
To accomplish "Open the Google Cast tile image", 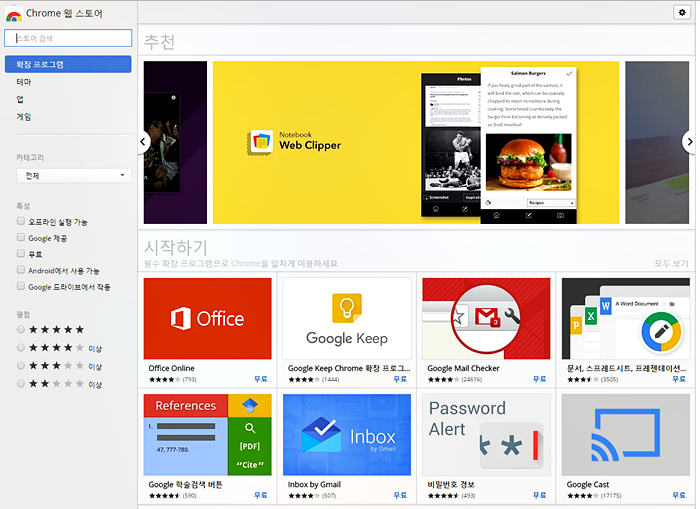I will 625,434.
